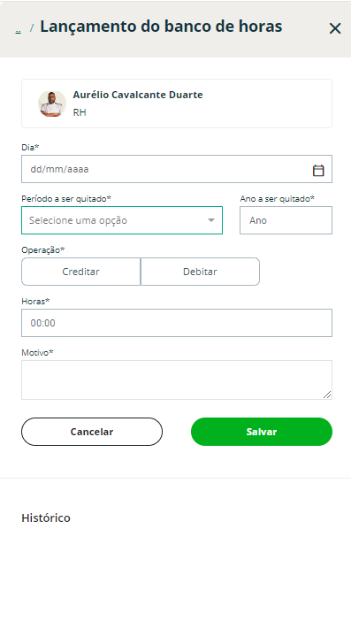The image size is (351, 644).
Task: Click the Histórico section heading
Action: coord(46,517)
